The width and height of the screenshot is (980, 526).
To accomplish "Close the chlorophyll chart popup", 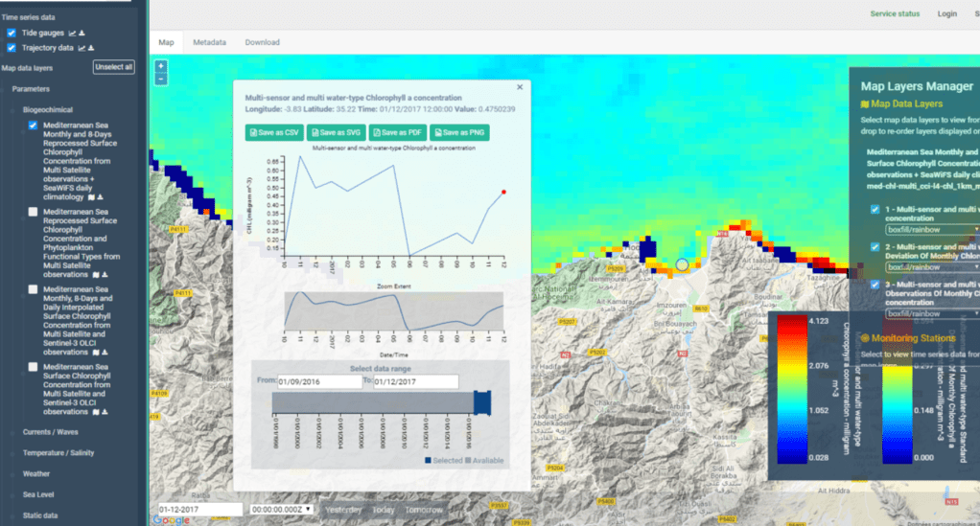I will click(520, 87).
